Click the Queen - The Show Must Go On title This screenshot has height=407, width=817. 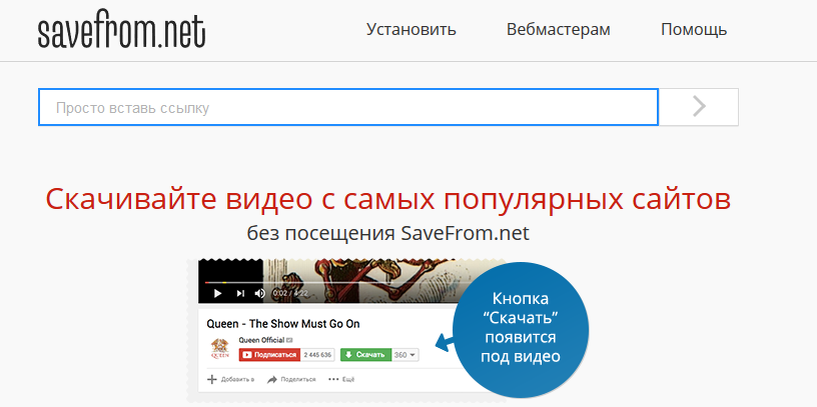pos(283,324)
